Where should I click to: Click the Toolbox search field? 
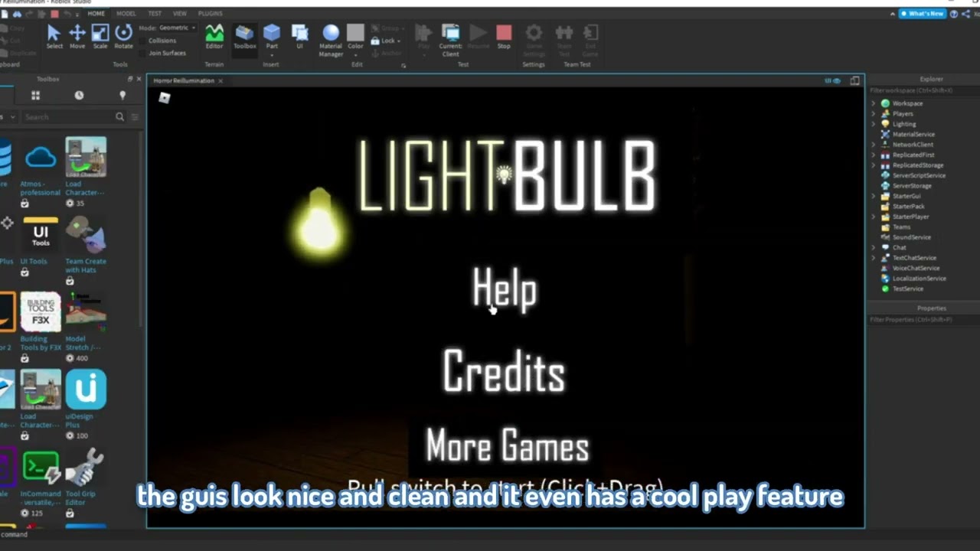point(67,117)
